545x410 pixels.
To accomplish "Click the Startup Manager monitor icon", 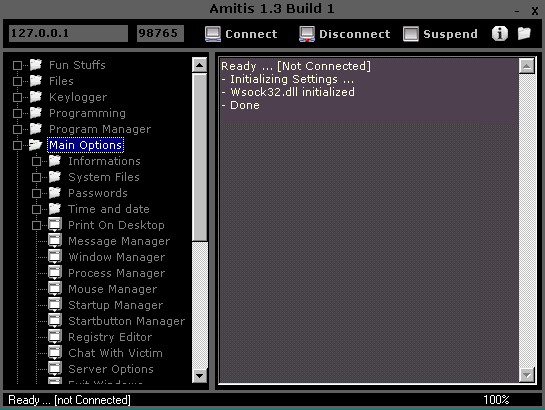I will click(x=55, y=305).
